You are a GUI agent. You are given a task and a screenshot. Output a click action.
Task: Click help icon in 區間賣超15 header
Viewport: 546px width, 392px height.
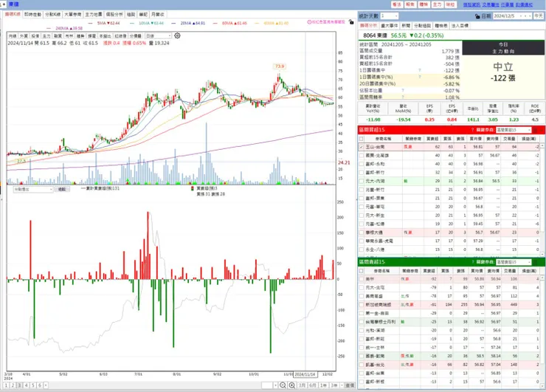(472, 262)
